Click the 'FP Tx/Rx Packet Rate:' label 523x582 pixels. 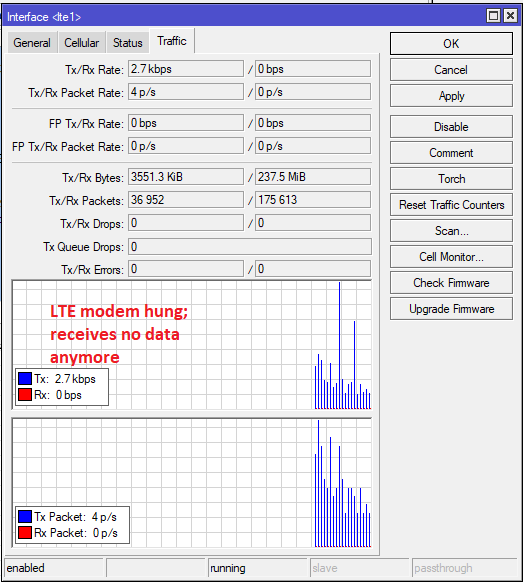(x=68, y=147)
